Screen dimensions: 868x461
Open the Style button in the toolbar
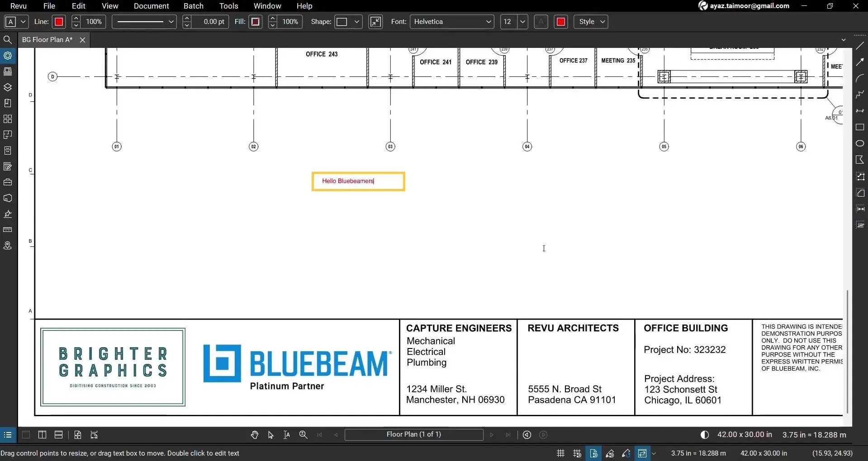pos(590,21)
